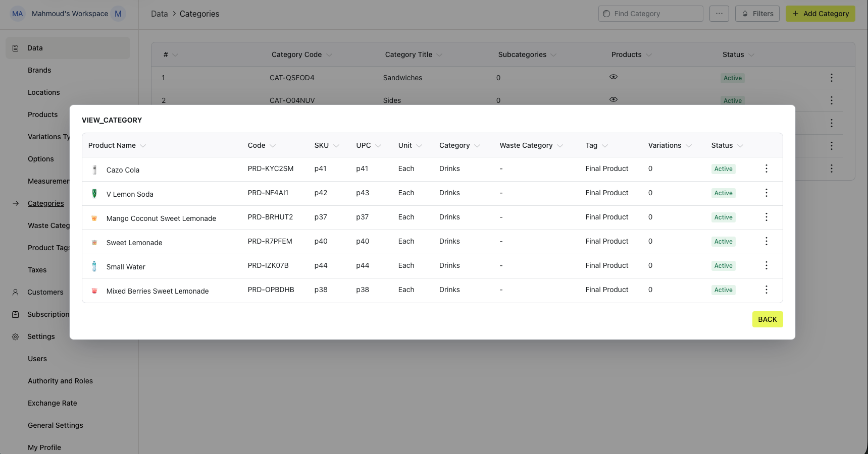This screenshot has height=454, width=868.
Task: Open the three-dot menu for Small Water
Action: [x=766, y=265]
